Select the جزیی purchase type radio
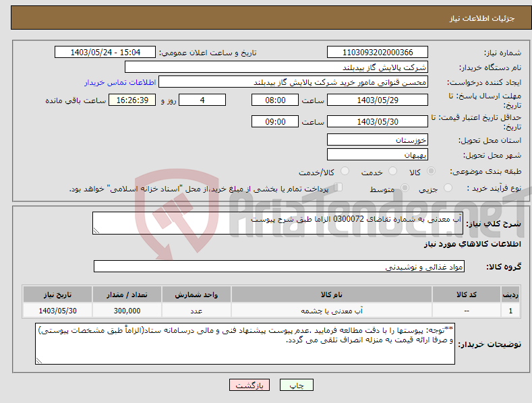 coord(448,187)
